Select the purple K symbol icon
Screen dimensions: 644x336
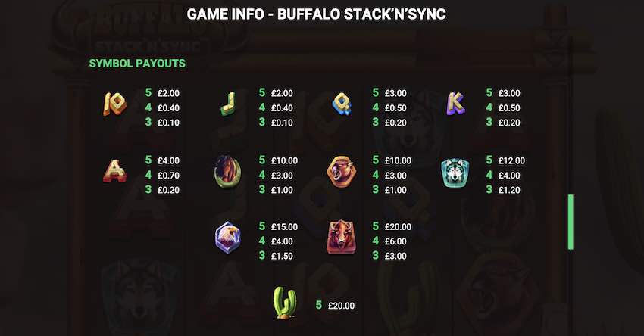point(455,104)
